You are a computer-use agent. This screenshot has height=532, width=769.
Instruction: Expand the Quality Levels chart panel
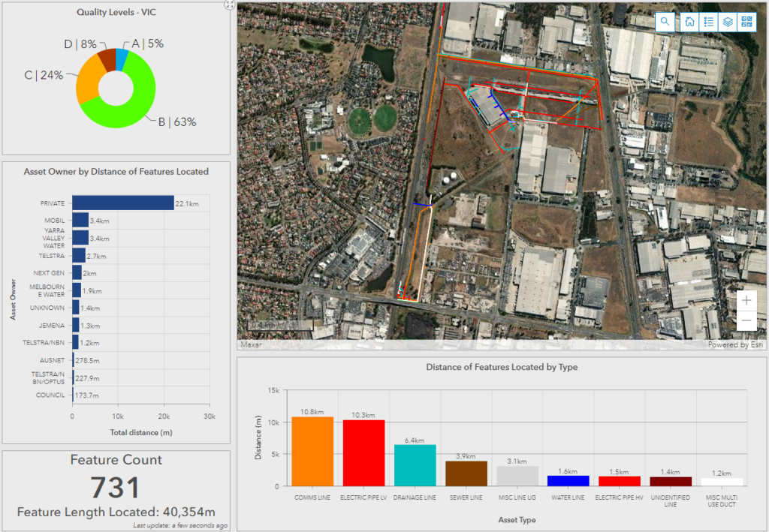[x=228, y=5]
